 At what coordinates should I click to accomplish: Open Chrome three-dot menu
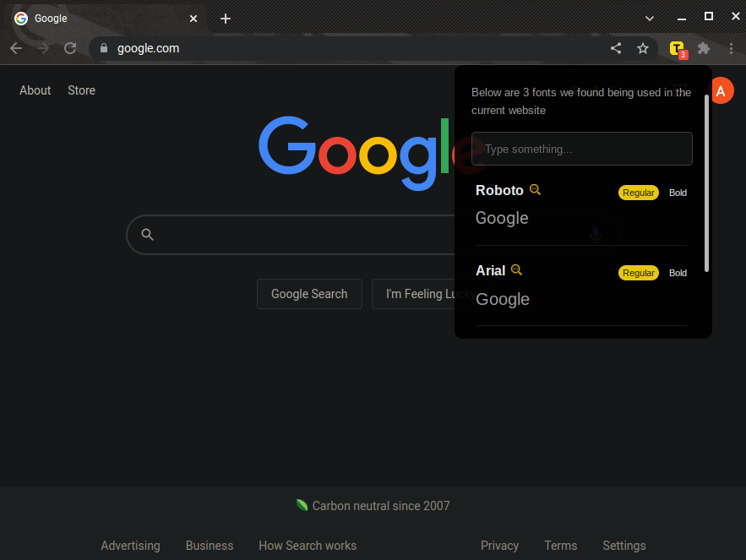click(x=732, y=48)
